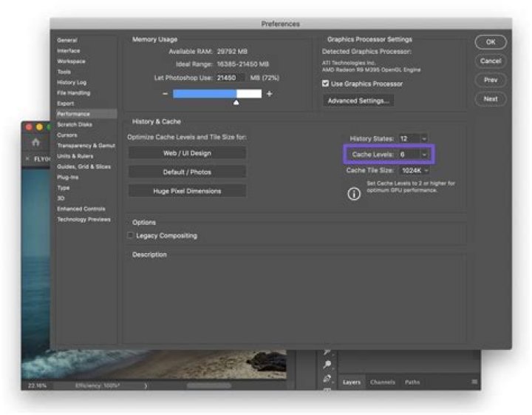Click the OK button
532x415 pixels.
tap(491, 42)
